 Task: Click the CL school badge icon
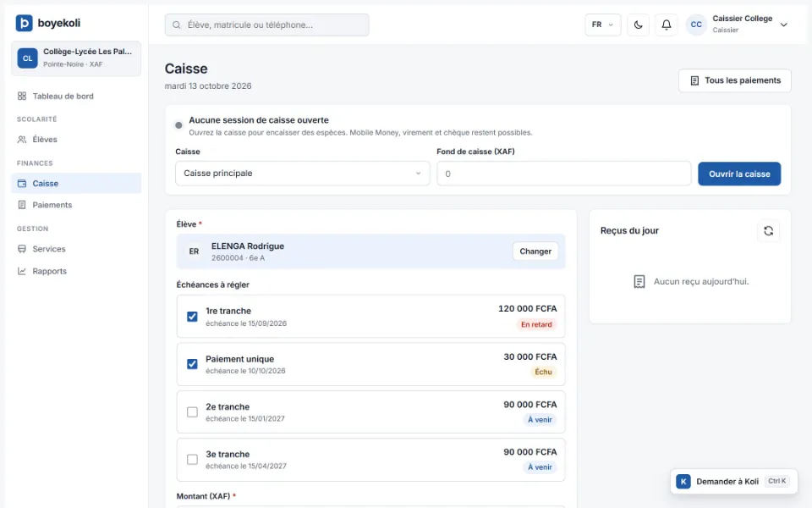(x=27, y=58)
